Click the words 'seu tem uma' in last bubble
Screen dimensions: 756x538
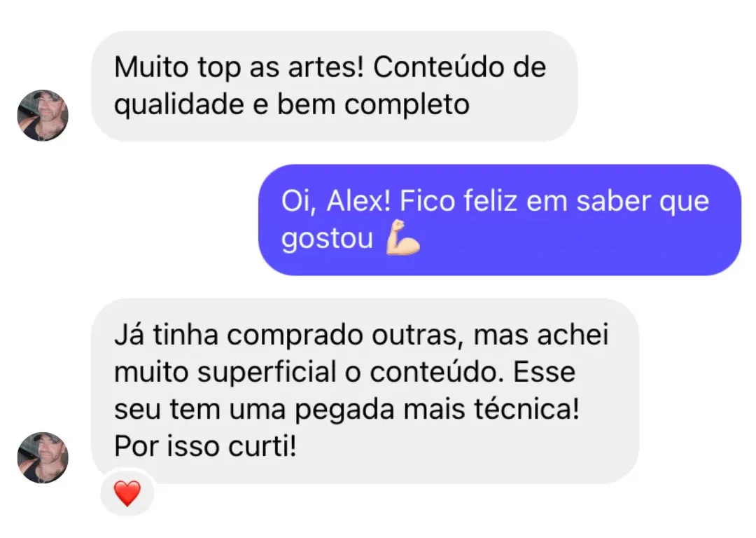200,410
